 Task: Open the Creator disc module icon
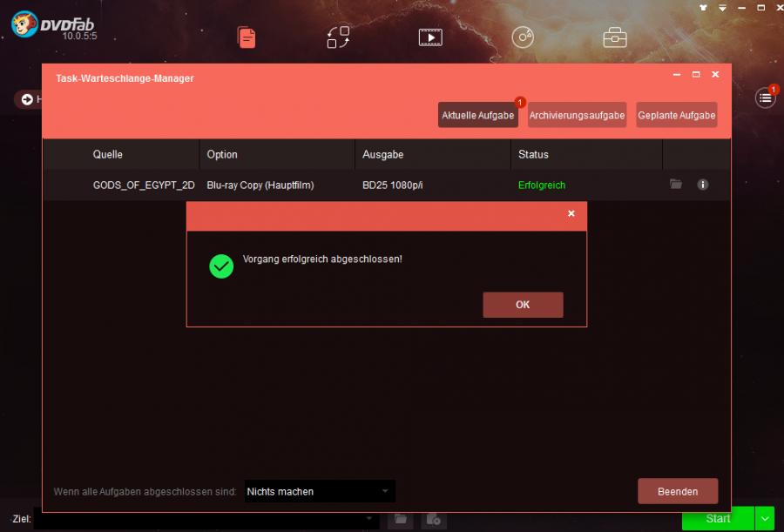pyautogui.click(x=523, y=37)
